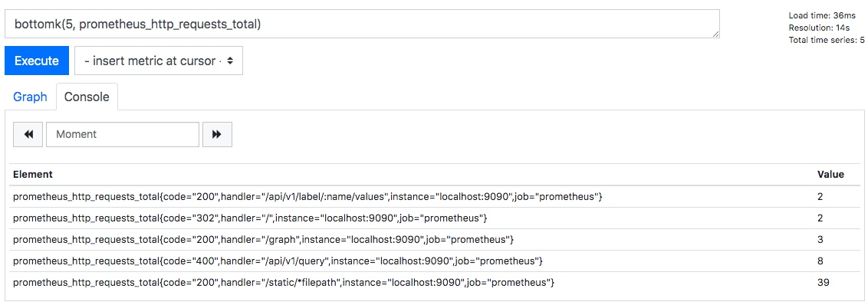Select the /api/v1/label/:name/values result row

434,196
